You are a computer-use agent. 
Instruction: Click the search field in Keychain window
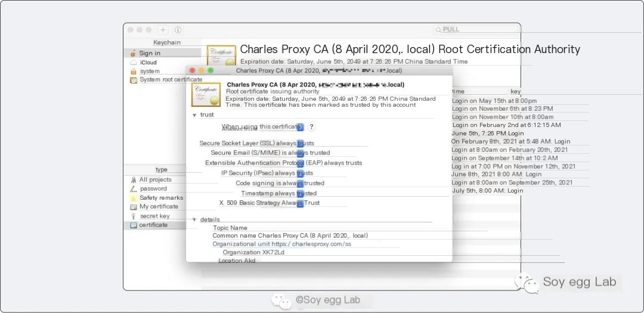pos(477,30)
